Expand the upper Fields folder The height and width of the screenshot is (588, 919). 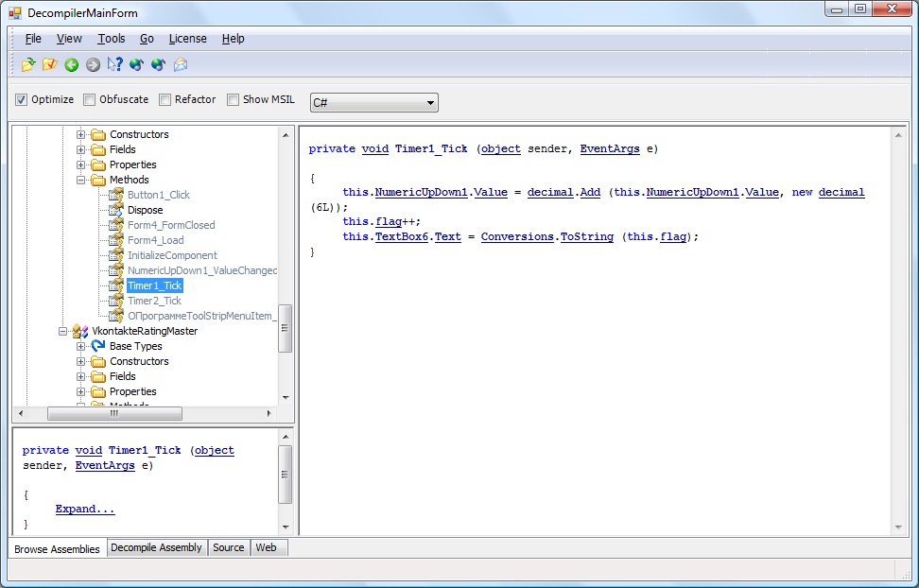81,149
